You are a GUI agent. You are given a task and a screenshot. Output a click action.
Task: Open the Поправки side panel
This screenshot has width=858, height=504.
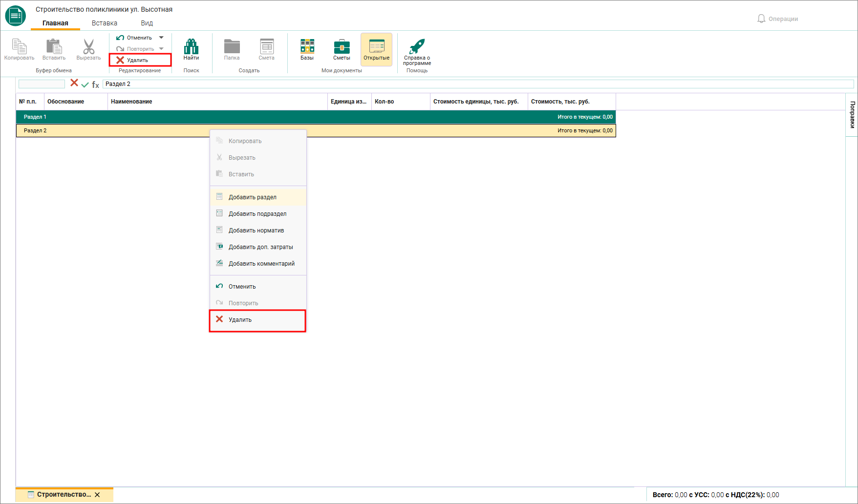click(852, 115)
